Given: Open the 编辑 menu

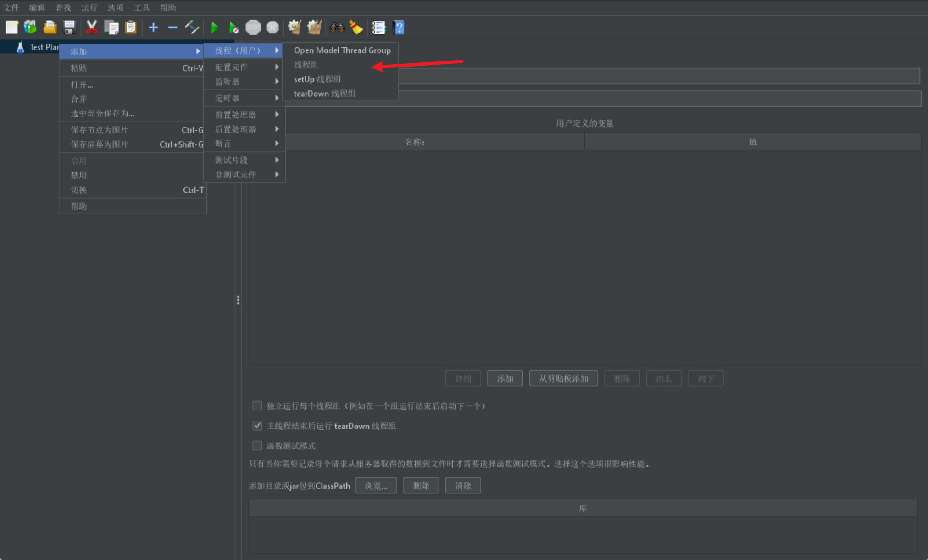Looking at the screenshot, I should [x=37, y=7].
